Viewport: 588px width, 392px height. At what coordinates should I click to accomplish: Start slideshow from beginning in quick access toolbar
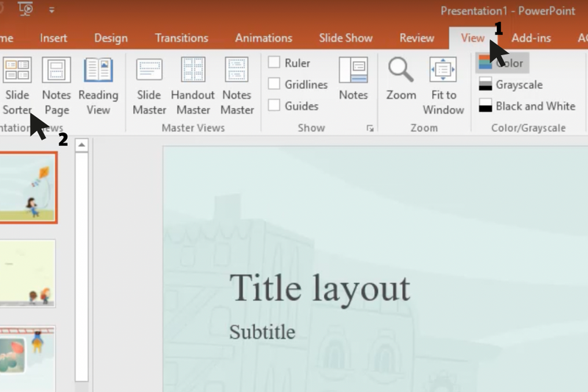[26, 9]
